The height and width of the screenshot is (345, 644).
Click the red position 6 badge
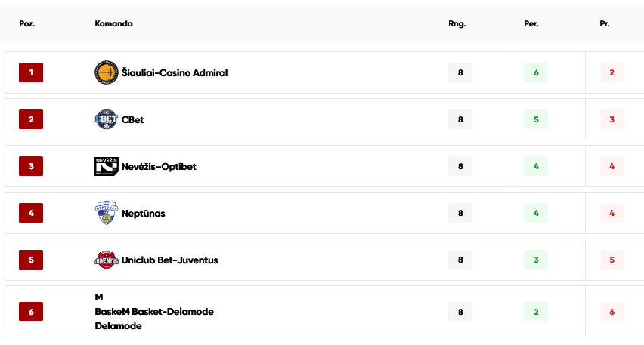31,312
